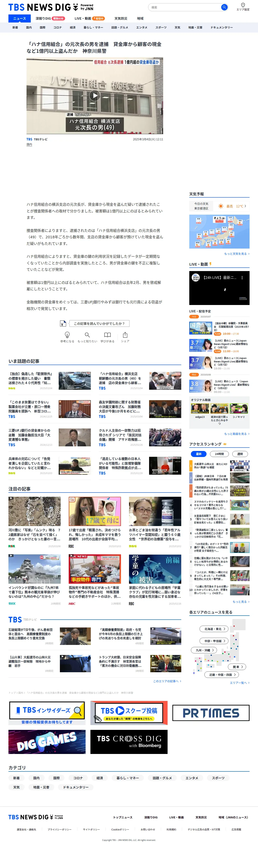Image resolution: width=258 pixels, height=868 pixels.
Task: Open the PR TIMES banner
Action: point(211,713)
